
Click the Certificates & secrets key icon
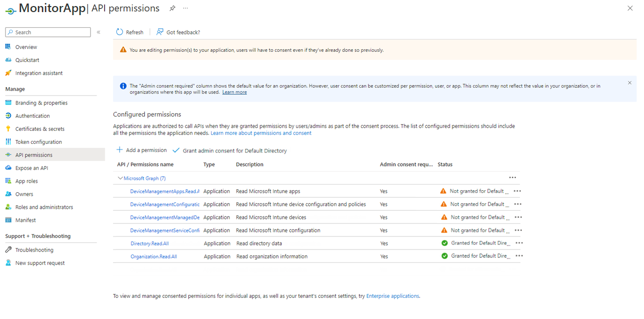click(8, 129)
